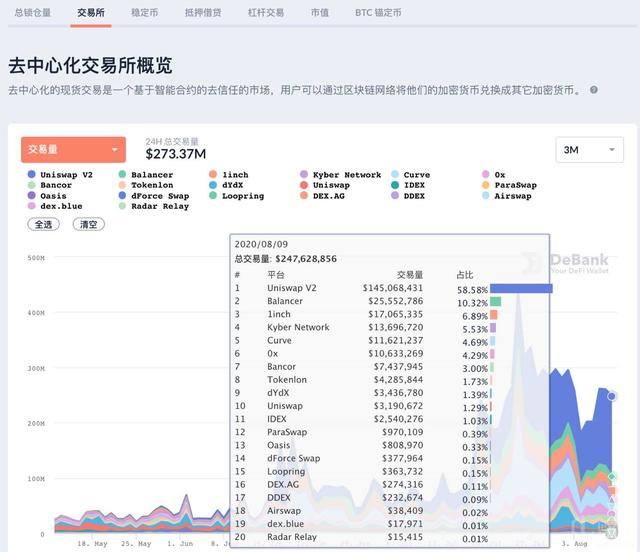Click the 2020/08/09 tooltip date
The width and height of the screenshot is (640, 552).
pos(261,244)
